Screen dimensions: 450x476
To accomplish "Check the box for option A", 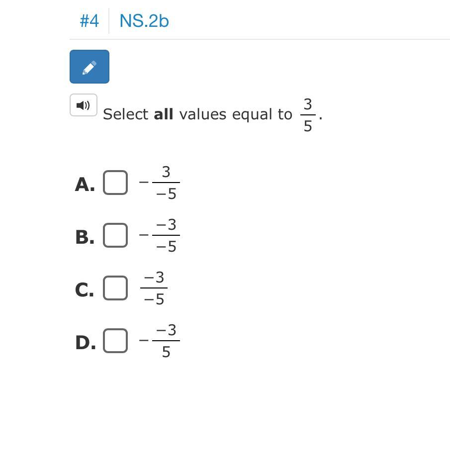I will [x=115, y=183].
